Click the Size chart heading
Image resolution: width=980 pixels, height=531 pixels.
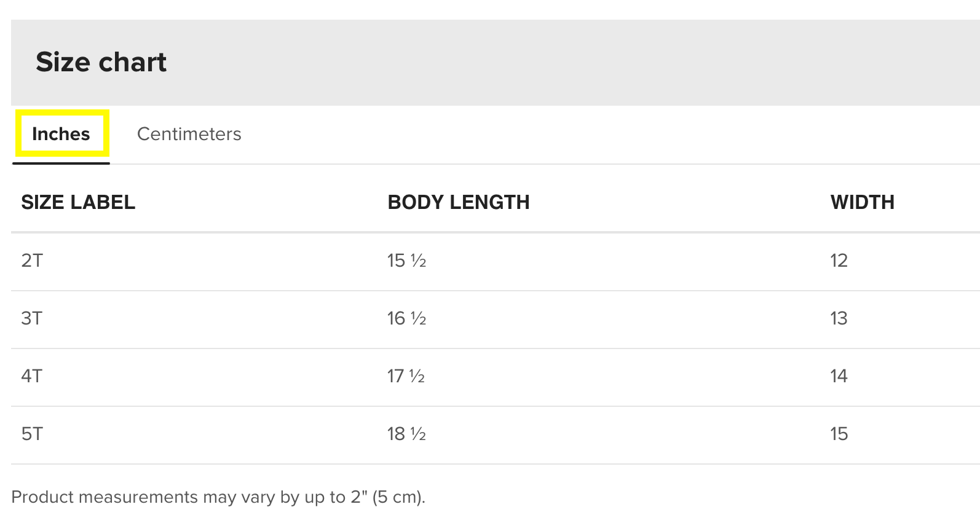tap(101, 62)
